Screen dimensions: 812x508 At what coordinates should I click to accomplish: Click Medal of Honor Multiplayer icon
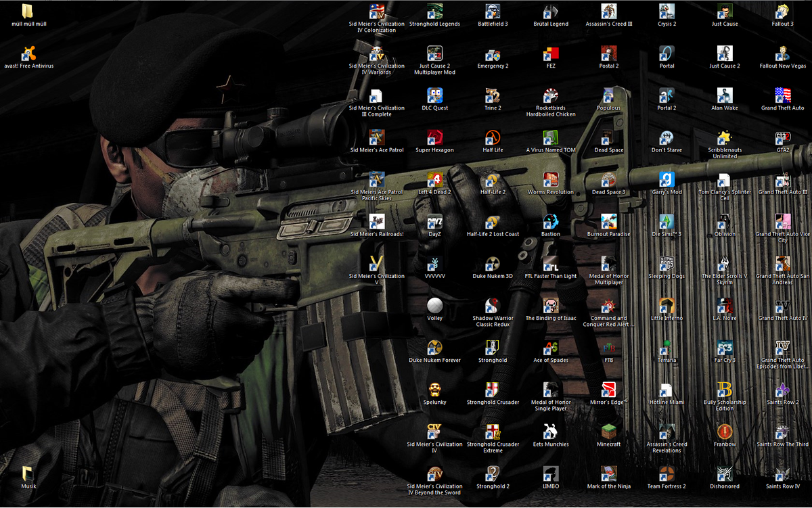click(x=609, y=263)
